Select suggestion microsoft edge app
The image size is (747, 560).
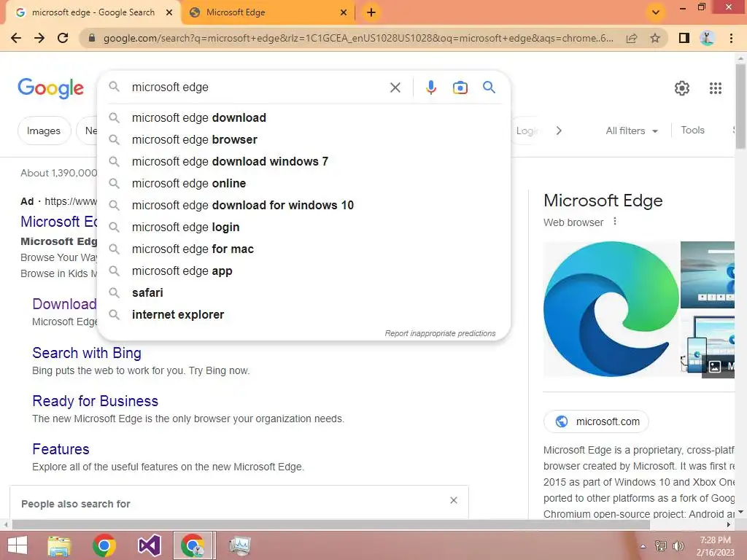click(303, 271)
